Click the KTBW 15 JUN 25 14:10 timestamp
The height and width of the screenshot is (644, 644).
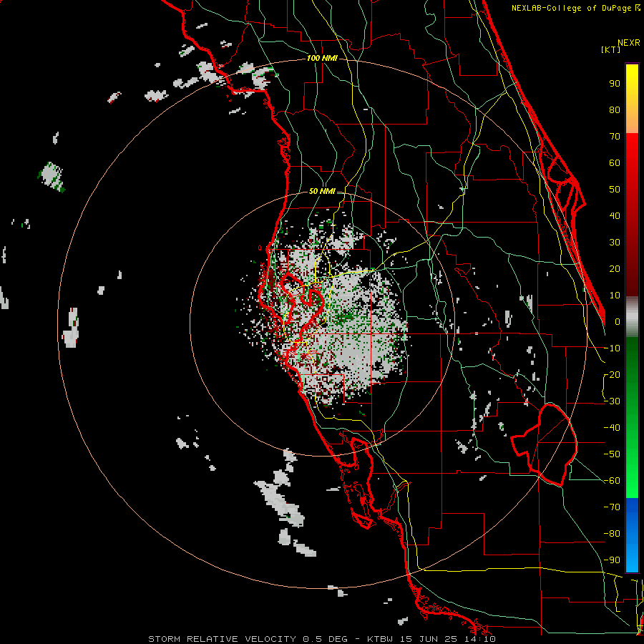431,639
